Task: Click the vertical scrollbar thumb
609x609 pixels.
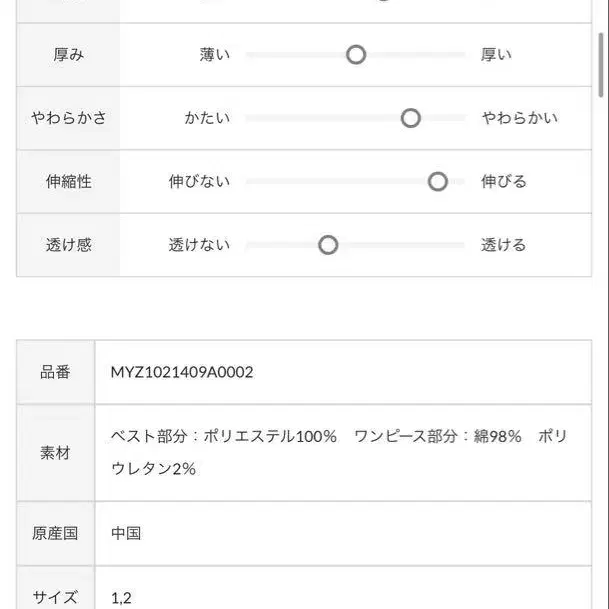Action: pos(601,65)
